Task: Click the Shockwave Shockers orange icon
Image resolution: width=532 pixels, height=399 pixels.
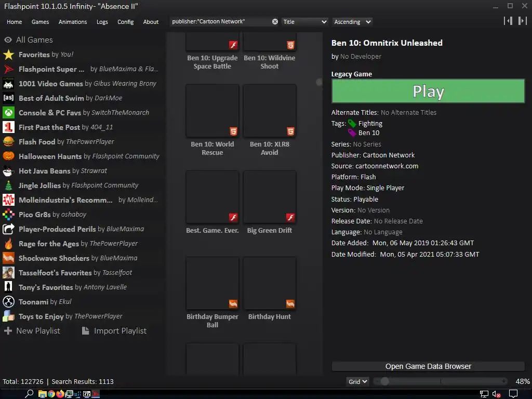Action: click(x=8, y=258)
